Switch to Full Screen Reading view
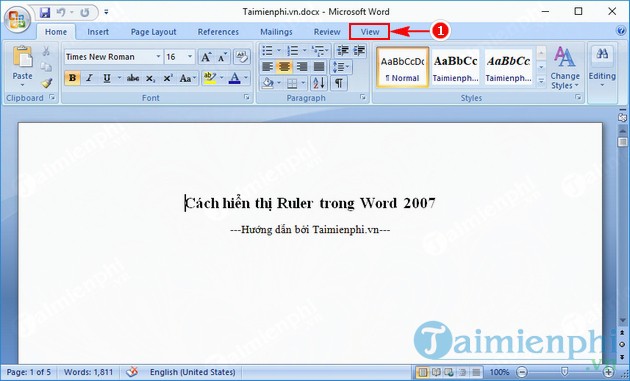630x381 pixels. coord(436,372)
